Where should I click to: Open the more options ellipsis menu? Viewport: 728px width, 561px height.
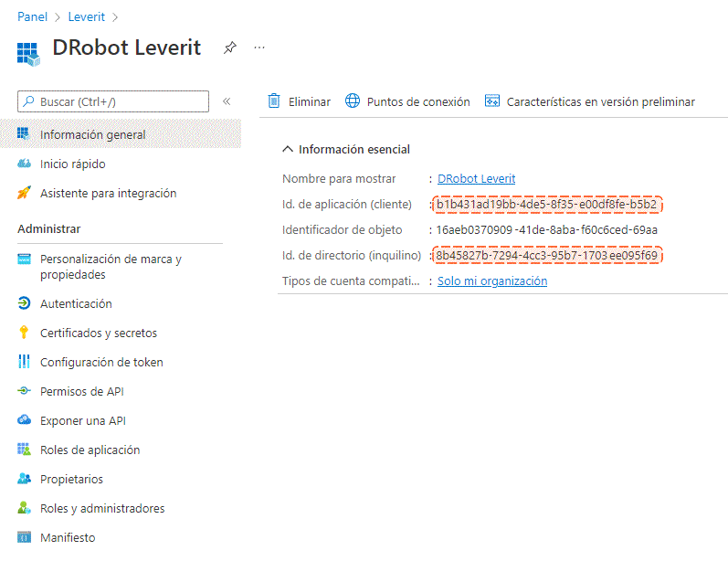coord(259,48)
